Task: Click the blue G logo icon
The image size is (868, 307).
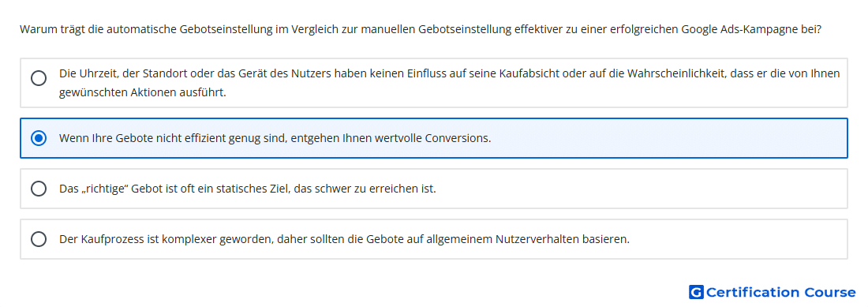Action: coord(696,292)
